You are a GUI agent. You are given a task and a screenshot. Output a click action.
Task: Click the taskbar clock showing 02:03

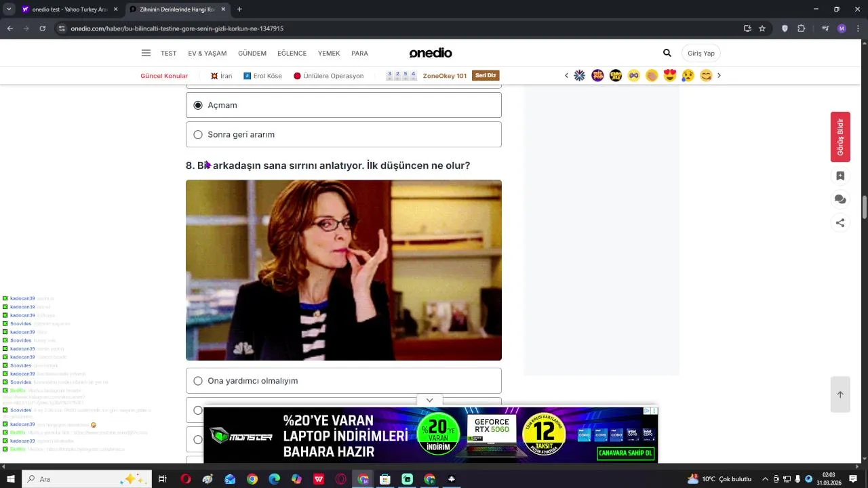[829, 479]
